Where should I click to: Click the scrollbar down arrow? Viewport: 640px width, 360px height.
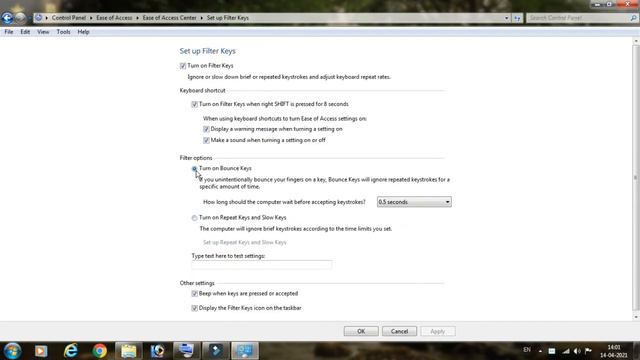pyautogui.click(x=636, y=317)
